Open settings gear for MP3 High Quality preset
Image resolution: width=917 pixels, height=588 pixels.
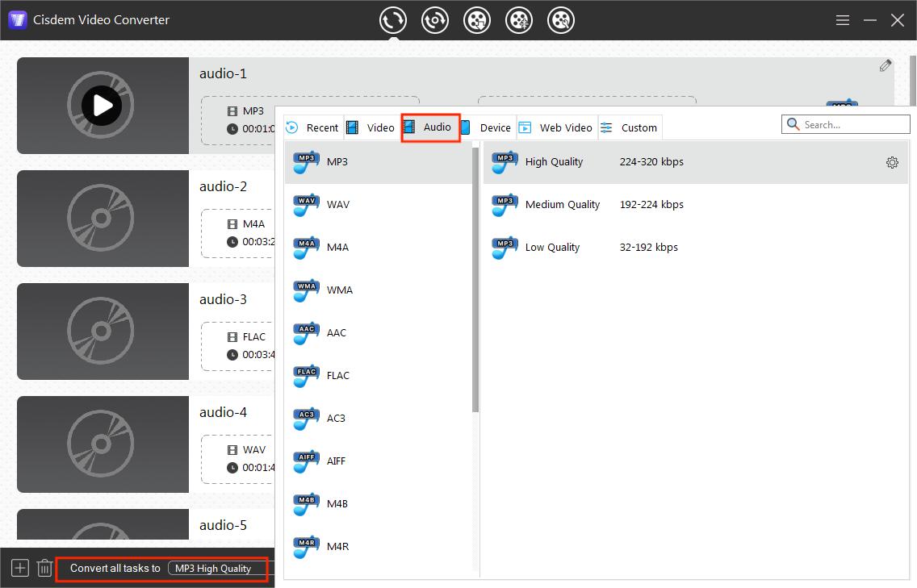(892, 162)
